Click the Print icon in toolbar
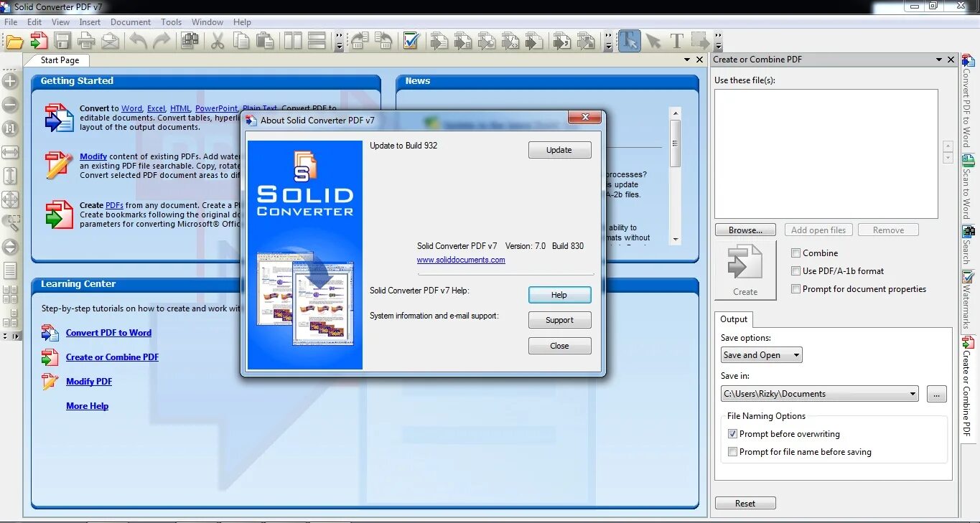The image size is (980, 523). click(86, 41)
